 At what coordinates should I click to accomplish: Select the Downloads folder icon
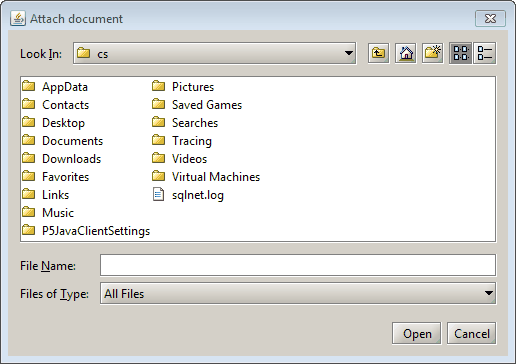point(29,158)
